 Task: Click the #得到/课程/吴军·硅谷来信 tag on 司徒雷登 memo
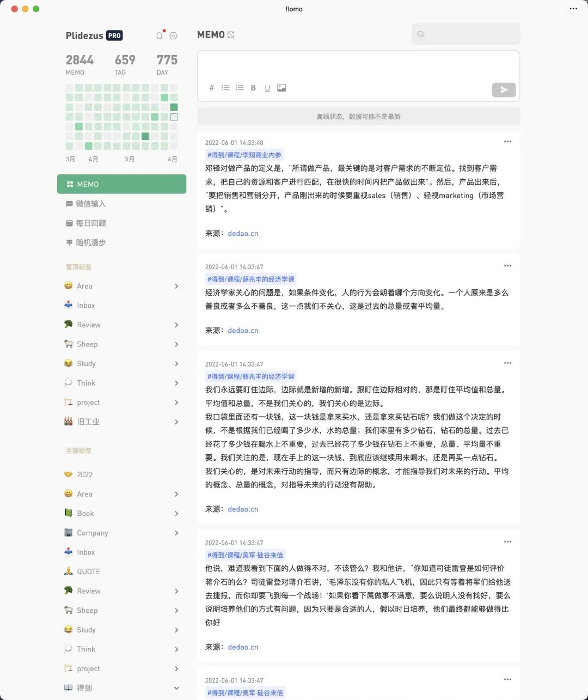246,555
